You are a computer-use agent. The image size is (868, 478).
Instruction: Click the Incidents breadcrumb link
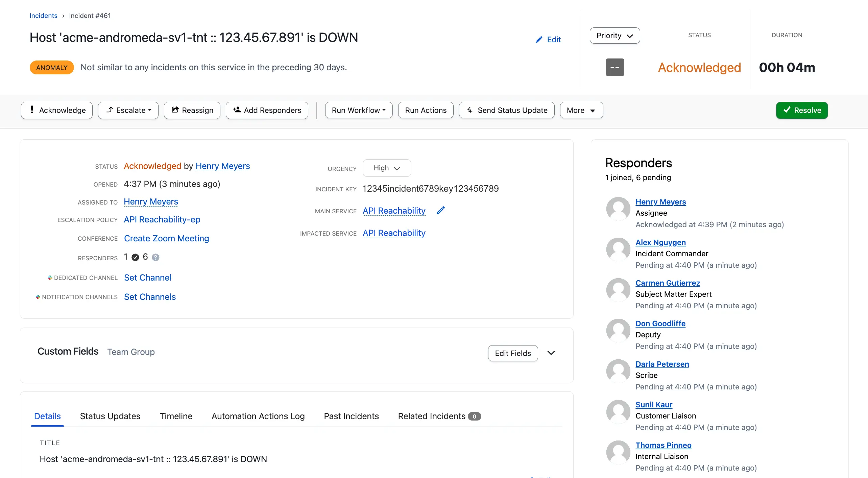click(43, 16)
